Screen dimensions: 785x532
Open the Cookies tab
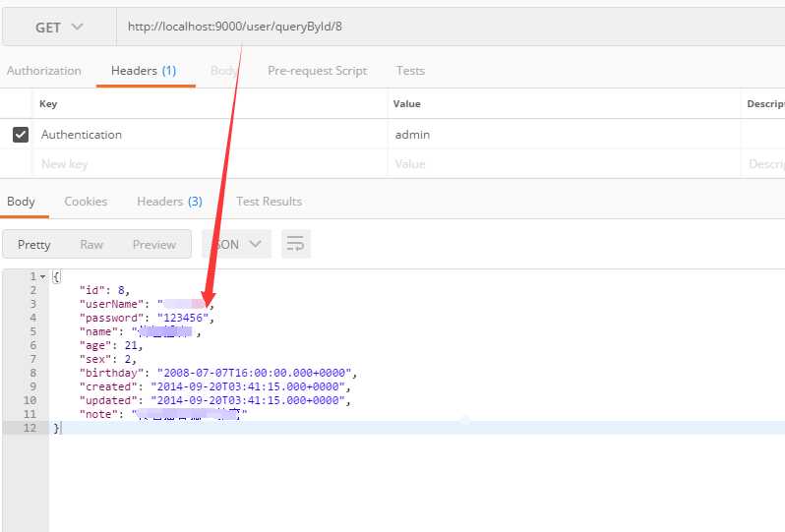click(86, 202)
